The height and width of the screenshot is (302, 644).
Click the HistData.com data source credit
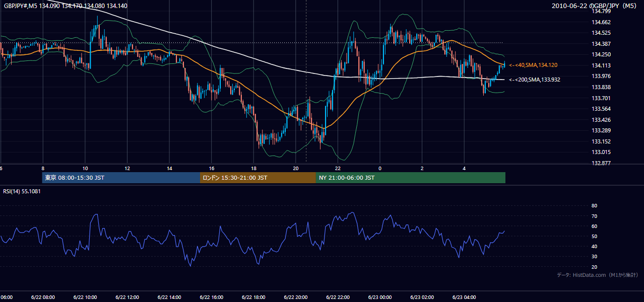[x=598, y=275]
